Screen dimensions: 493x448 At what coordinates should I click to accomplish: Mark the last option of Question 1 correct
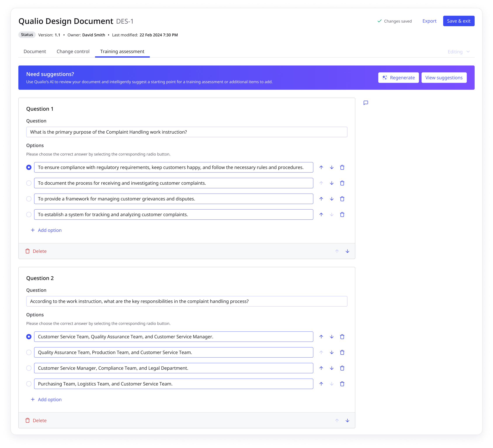[29, 214]
